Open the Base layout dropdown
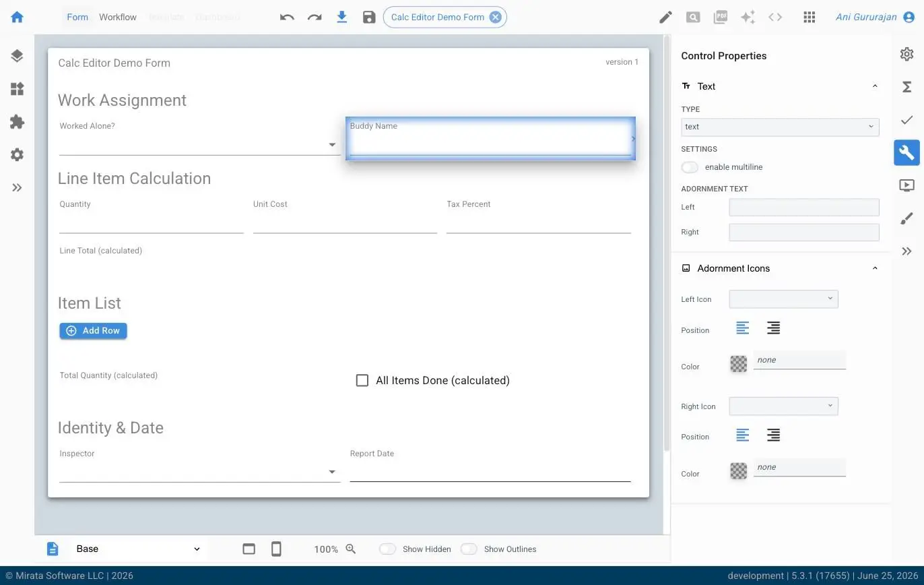The width and height of the screenshot is (924, 585). 138,549
